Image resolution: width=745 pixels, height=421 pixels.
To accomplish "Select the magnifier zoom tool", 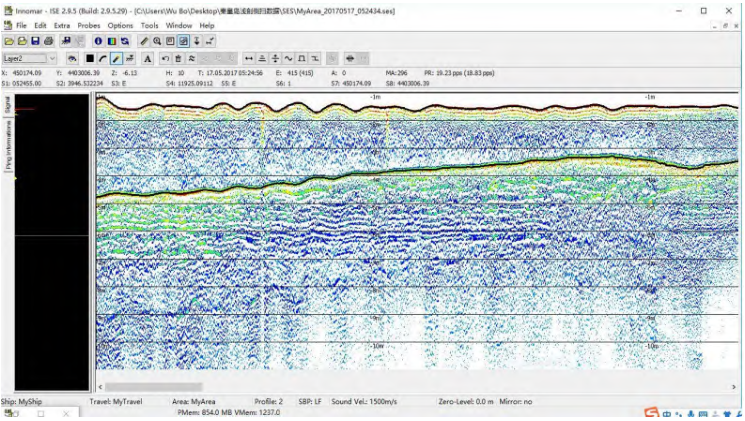I will pyautogui.click(x=157, y=41).
